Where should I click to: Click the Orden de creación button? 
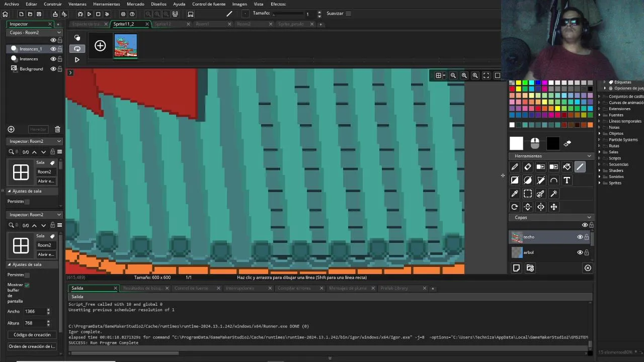point(32,346)
